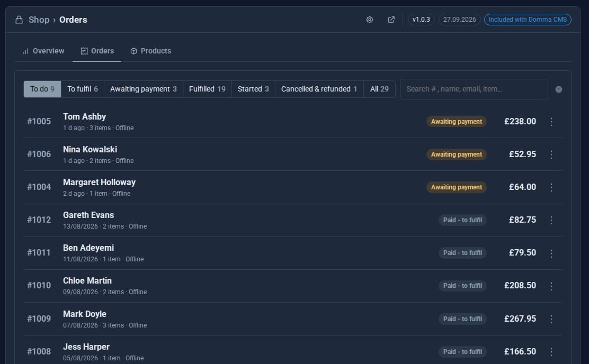Click Included with Domma CMS badge

point(528,20)
